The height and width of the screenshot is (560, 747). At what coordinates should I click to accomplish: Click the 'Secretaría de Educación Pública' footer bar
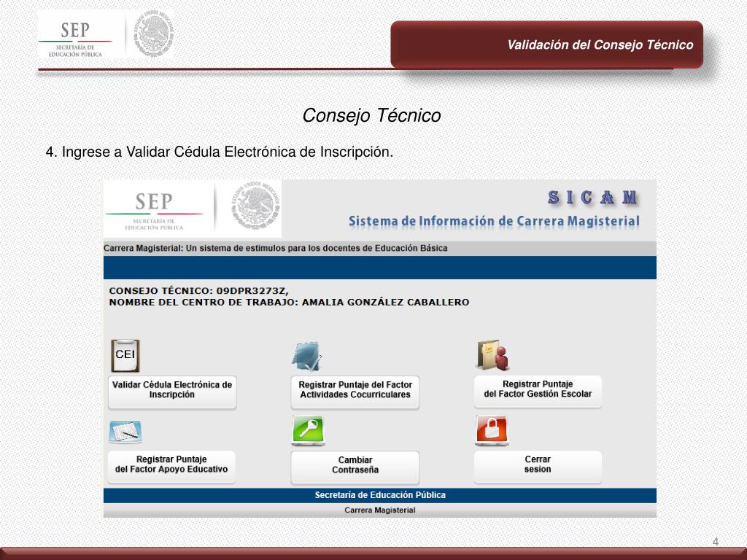(x=379, y=495)
